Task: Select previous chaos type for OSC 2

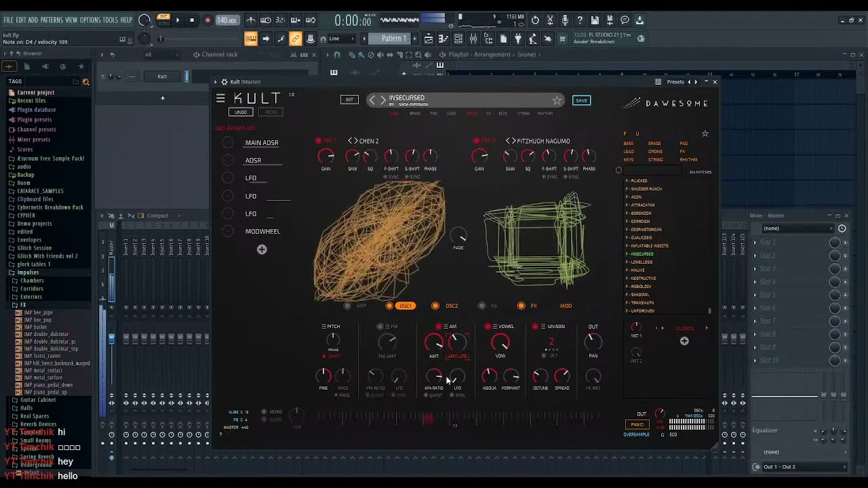Action: (x=508, y=141)
